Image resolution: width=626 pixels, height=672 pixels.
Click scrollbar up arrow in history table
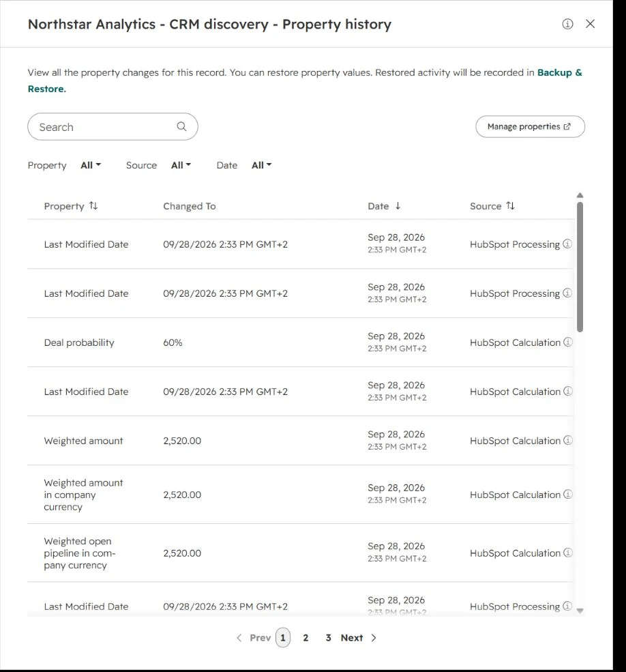point(580,195)
